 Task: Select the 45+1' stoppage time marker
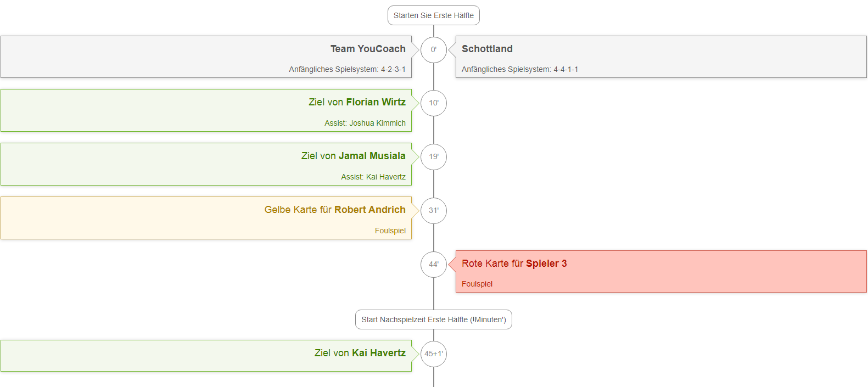[434, 354]
